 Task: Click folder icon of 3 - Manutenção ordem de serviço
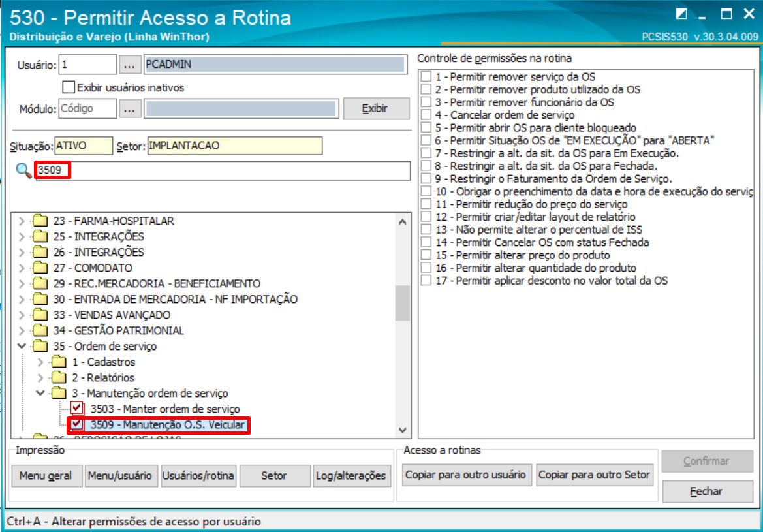click(x=58, y=393)
